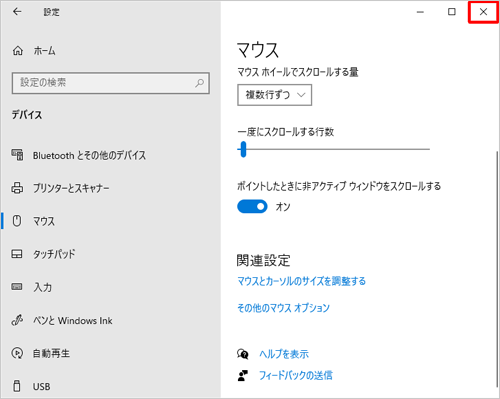Open the 複数行ずつ scroll dropdown
The height and width of the screenshot is (399, 500).
click(x=274, y=95)
